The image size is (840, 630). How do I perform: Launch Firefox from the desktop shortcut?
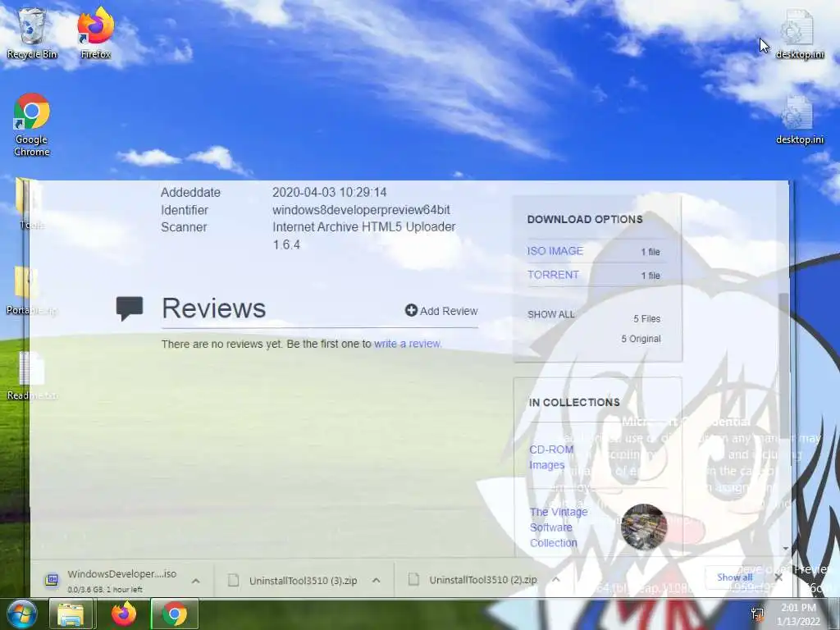(95, 32)
